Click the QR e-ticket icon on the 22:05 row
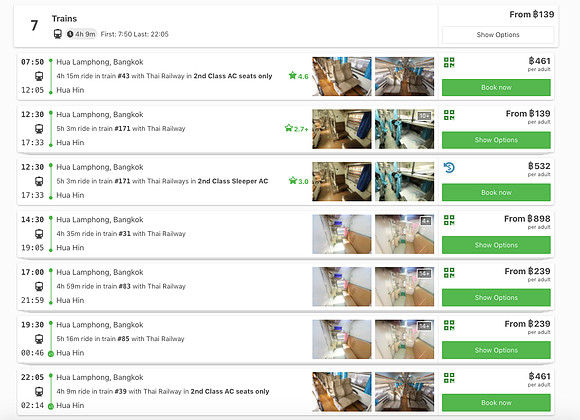 click(449, 378)
